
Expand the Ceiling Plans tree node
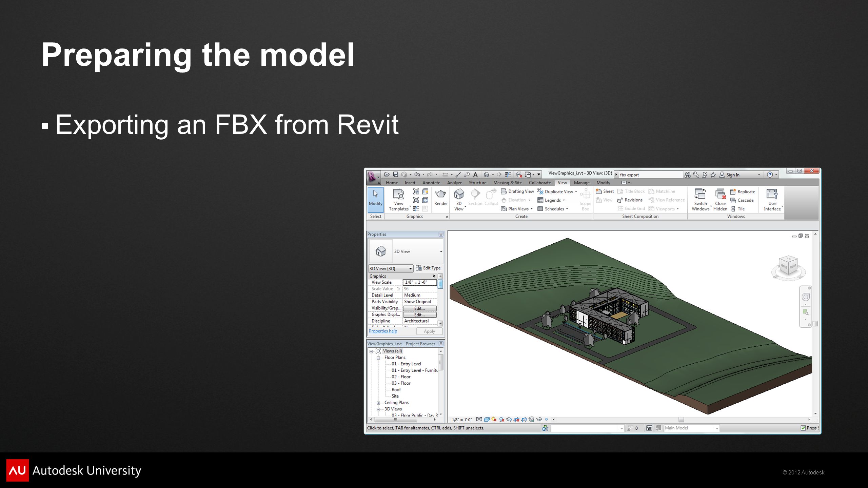click(378, 403)
